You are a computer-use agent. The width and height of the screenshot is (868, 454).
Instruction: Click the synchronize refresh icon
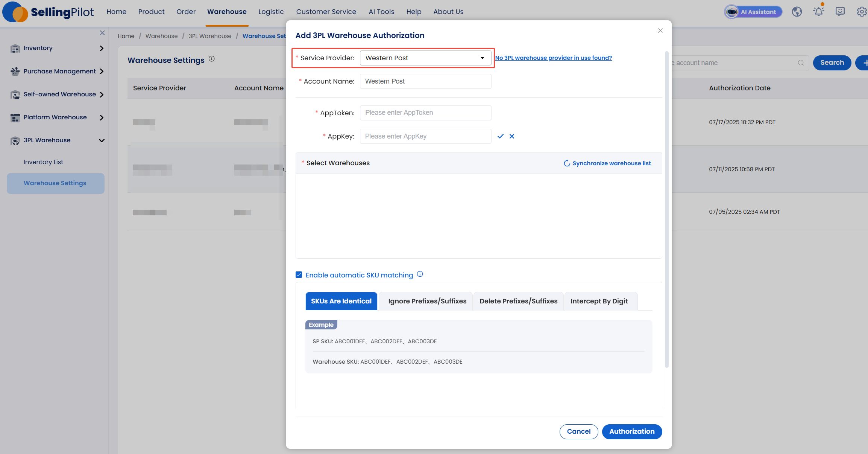(x=567, y=163)
